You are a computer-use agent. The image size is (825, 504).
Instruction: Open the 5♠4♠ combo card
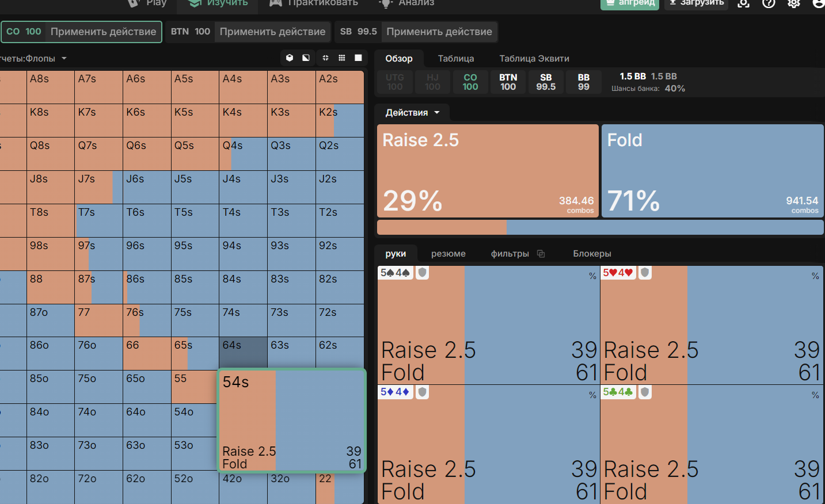(x=489, y=325)
